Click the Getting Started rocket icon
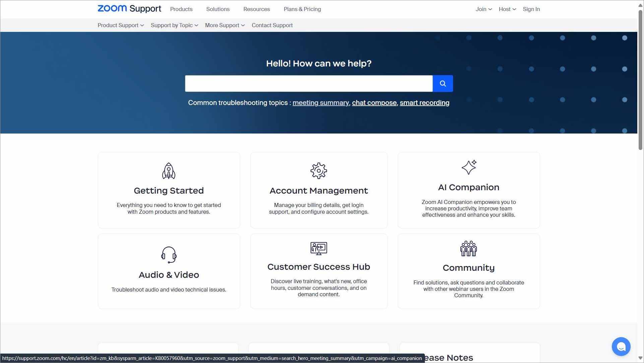The image size is (644, 363). click(169, 171)
